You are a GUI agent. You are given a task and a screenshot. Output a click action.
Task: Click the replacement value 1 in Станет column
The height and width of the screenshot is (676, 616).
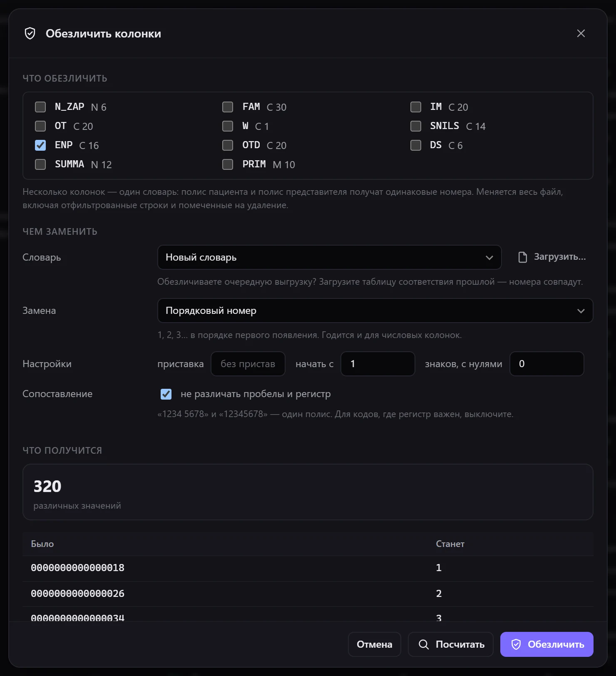(x=439, y=568)
